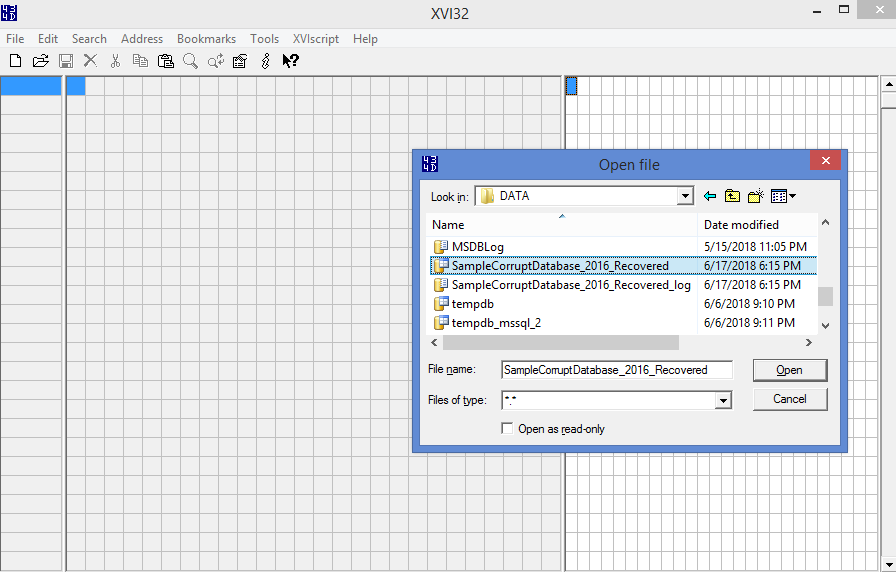
Task: Click the 5/15/2018 11:05 PM date
Action: coord(755,247)
